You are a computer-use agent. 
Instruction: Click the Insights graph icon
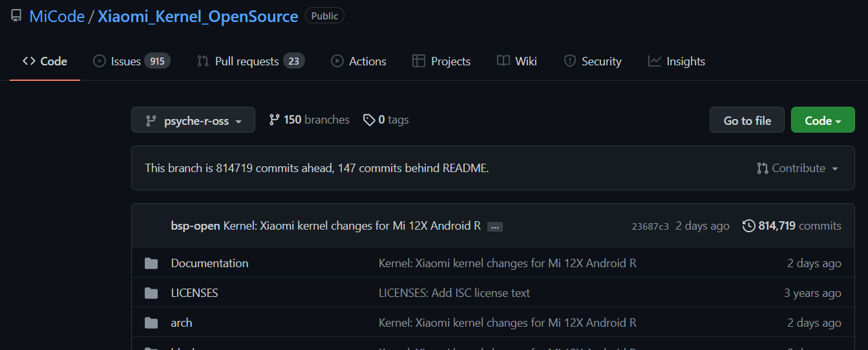(x=655, y=61)
